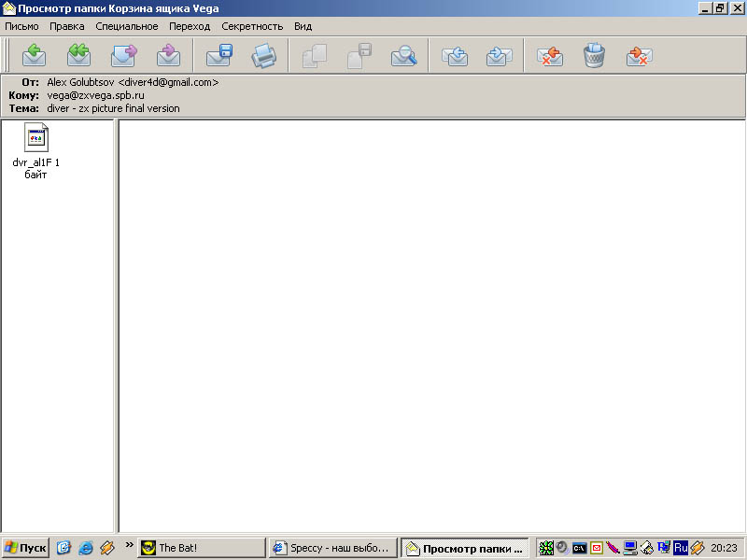Click the trash bin icon in toolbar

(594, 56)
